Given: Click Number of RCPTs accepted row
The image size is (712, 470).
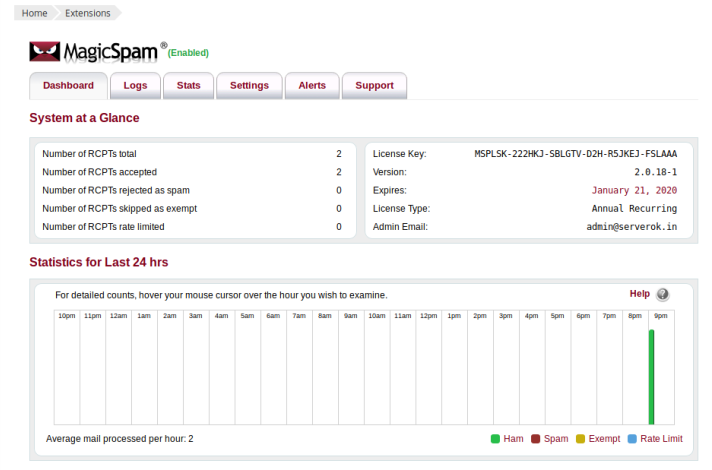Looking at the screenshot, I should [192, 172].
